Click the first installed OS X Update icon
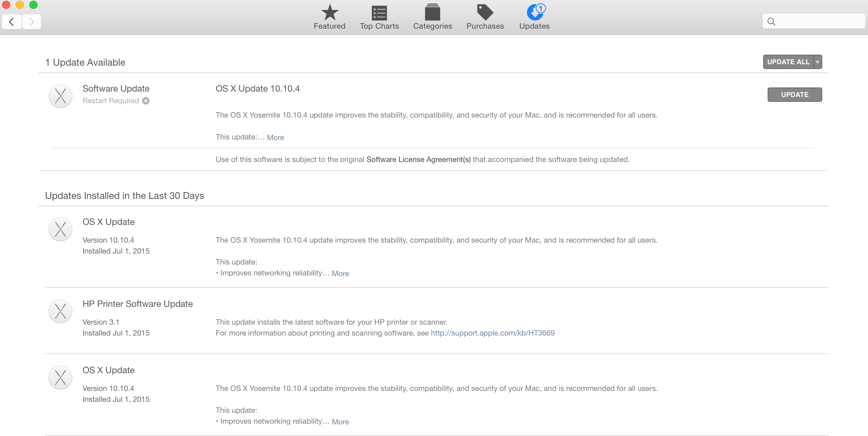This screenshot has height=436, width=868. (x=60, y=229)
